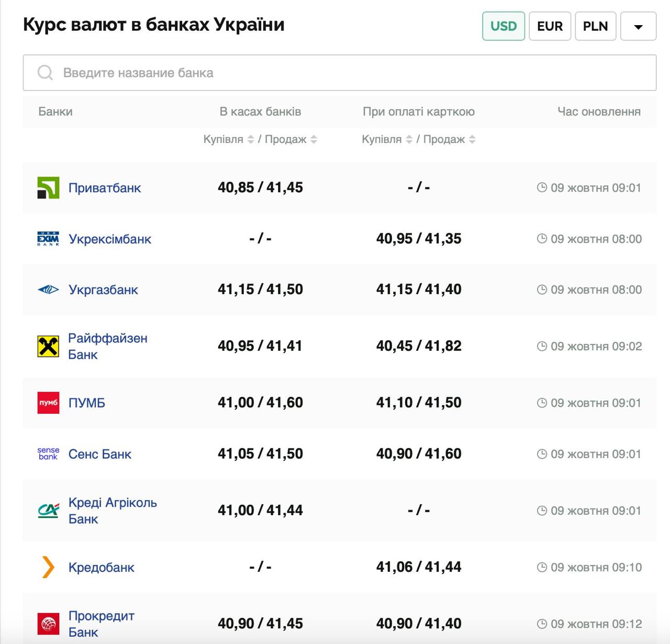The height and width of the screenshot is (644, 670).
Task: Sort by cash desk Продаж rate
Action: (314, 139)
